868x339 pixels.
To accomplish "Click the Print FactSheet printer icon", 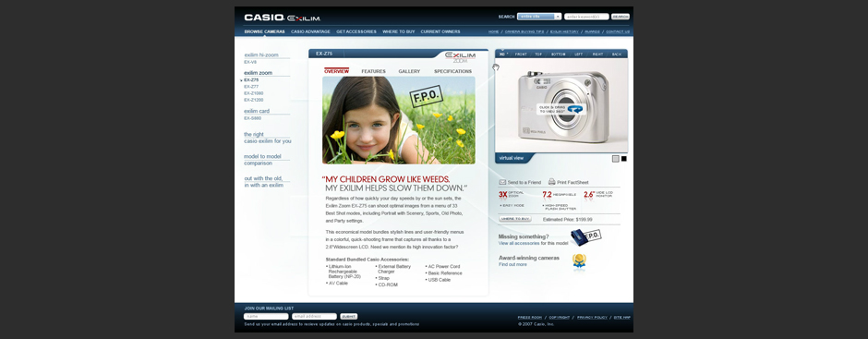I will (552, 182).
